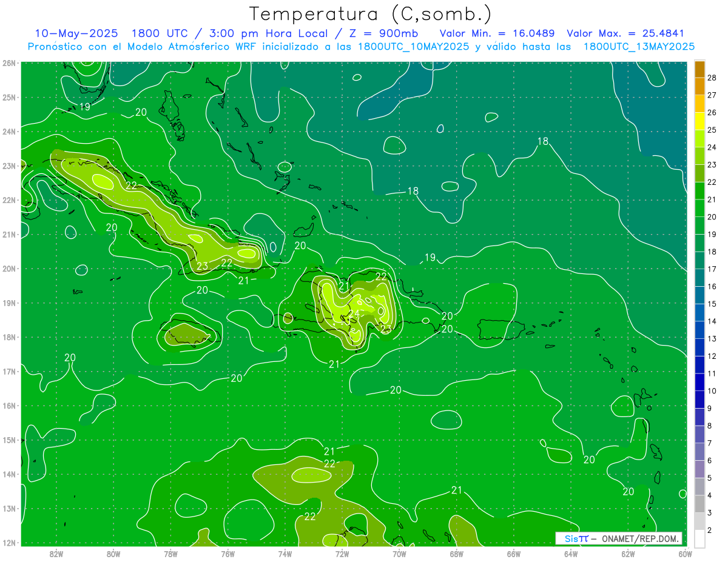Click the legend value "15"
This screenshot has width=728, height=562.
point(712,304)
